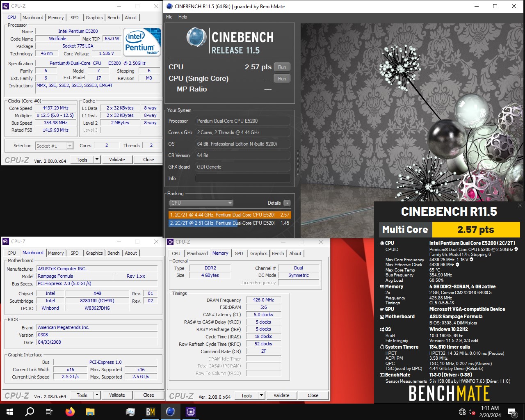Screen dimensions: 525x420
Task: Click the Rampage Formula model field
Action: [x=75, y=276]
